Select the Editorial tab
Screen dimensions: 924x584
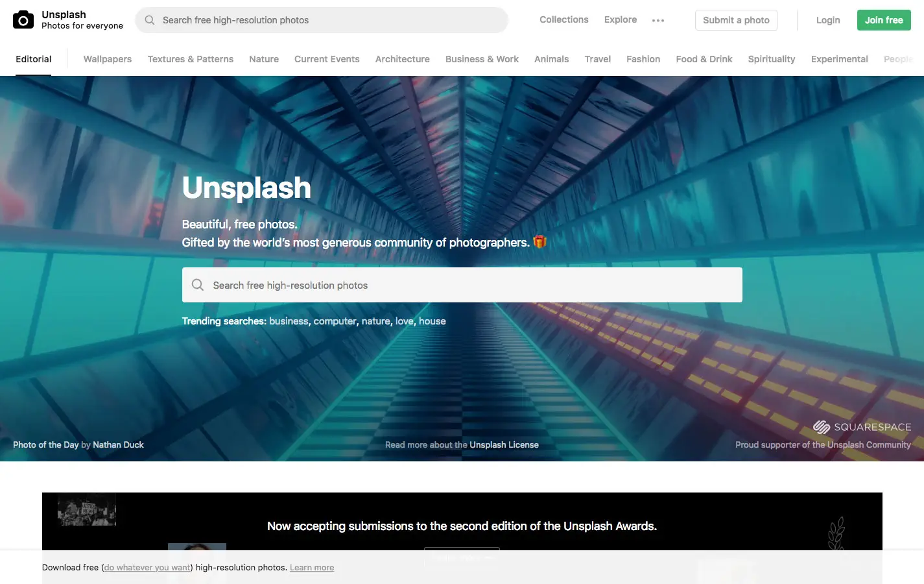click(34, 59)
